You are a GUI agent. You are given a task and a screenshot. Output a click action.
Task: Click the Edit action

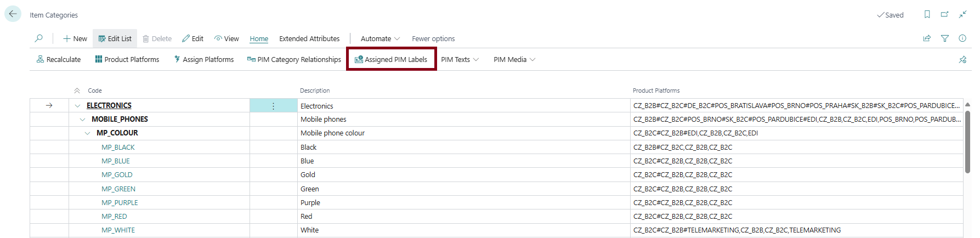tap(192, 38)
